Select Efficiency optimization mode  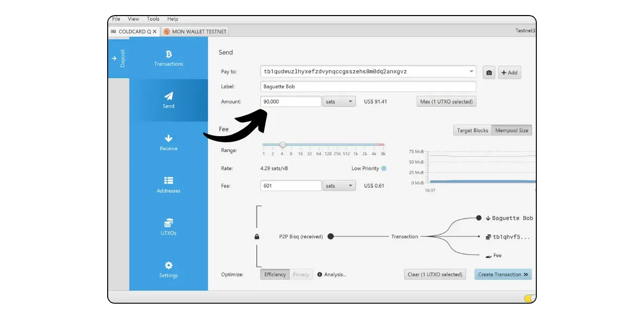[x=275, y=275]
